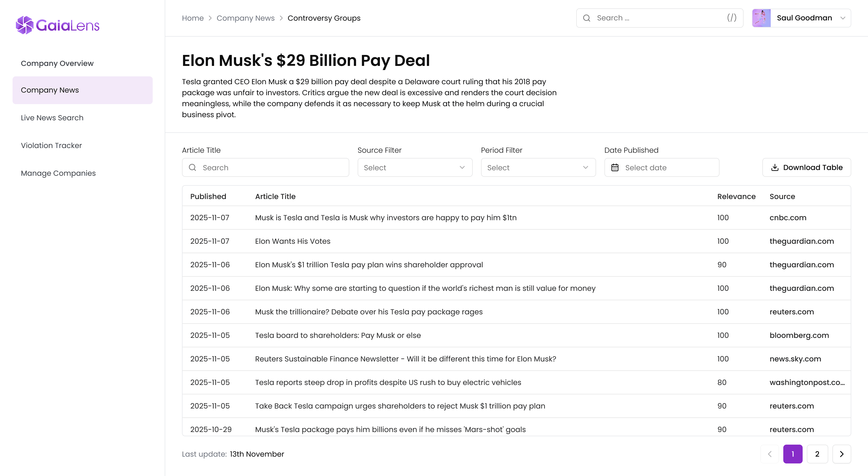The image size is (868, 476).
Task: Click the previous page left arrow
Action: pyautogui.click(x=770, y=454)
